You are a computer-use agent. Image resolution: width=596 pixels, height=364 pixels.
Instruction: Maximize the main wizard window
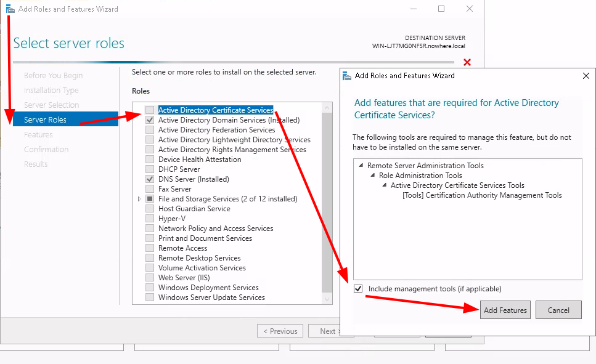(441, 9)
